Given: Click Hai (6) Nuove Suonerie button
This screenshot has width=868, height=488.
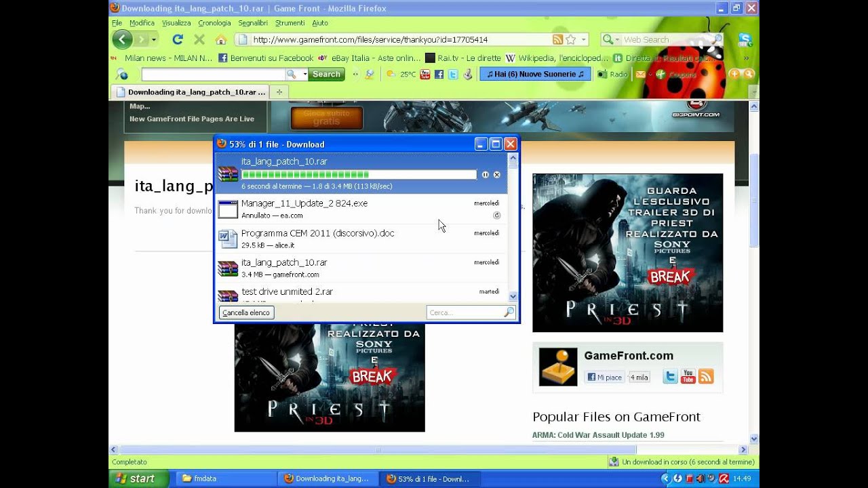Looking at the screenshot, I should (535, 75).
